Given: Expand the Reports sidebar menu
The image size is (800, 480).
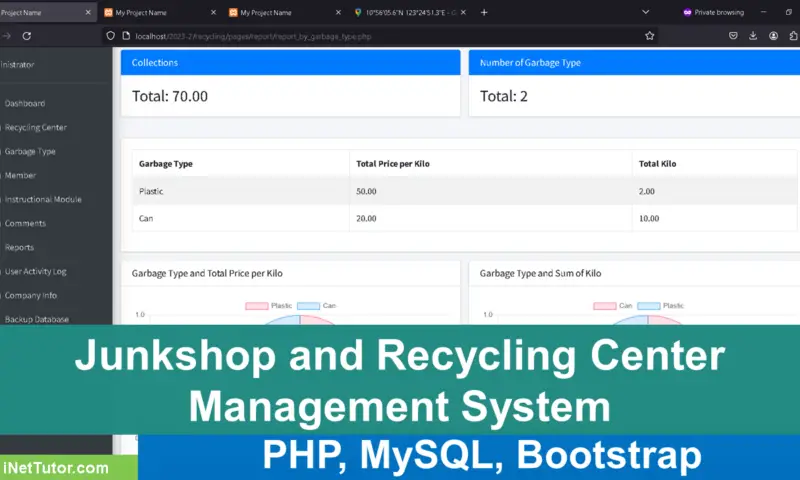Looking at the screenshot, I should (19, 247).
